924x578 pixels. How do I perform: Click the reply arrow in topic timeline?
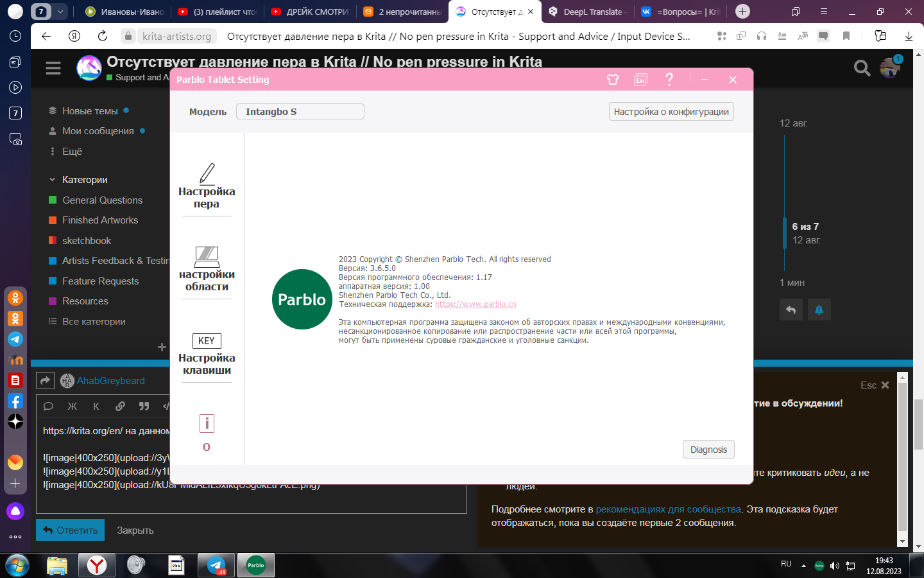pyautogui.click(x=791, y=310)
